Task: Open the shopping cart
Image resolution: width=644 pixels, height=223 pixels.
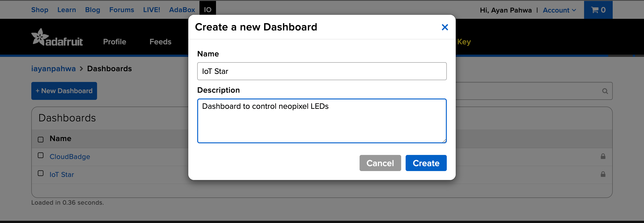Action: (x=598, y=10)
